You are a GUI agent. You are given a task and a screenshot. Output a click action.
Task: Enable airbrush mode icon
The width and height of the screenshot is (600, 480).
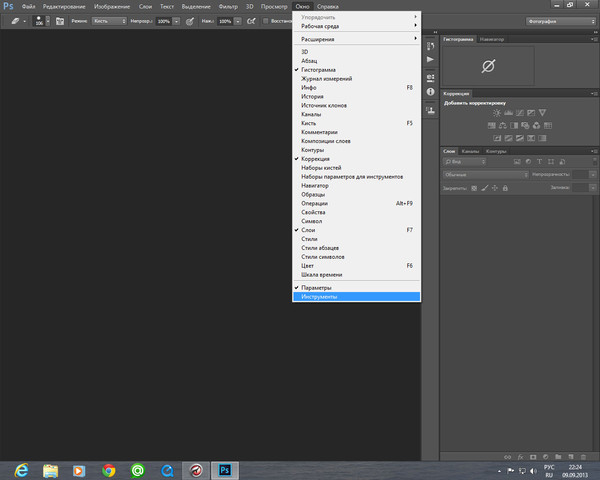pyautogui.click(x=251, y=21)
